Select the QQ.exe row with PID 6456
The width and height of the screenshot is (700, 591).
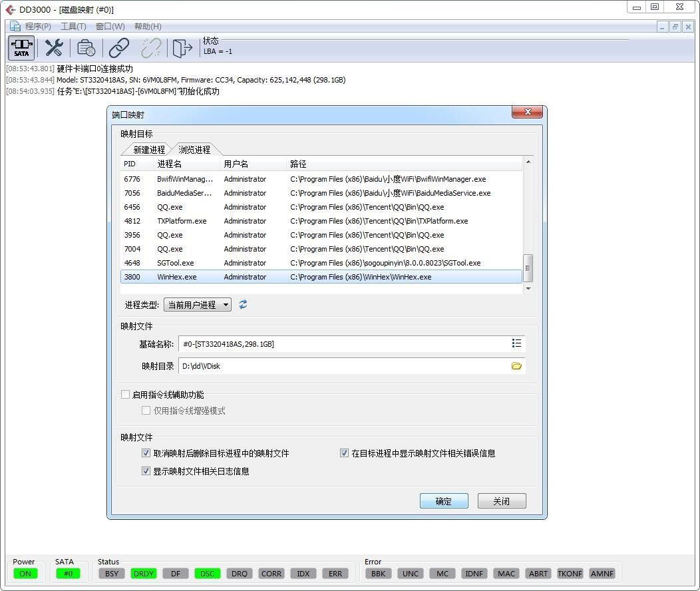(321, 207)
